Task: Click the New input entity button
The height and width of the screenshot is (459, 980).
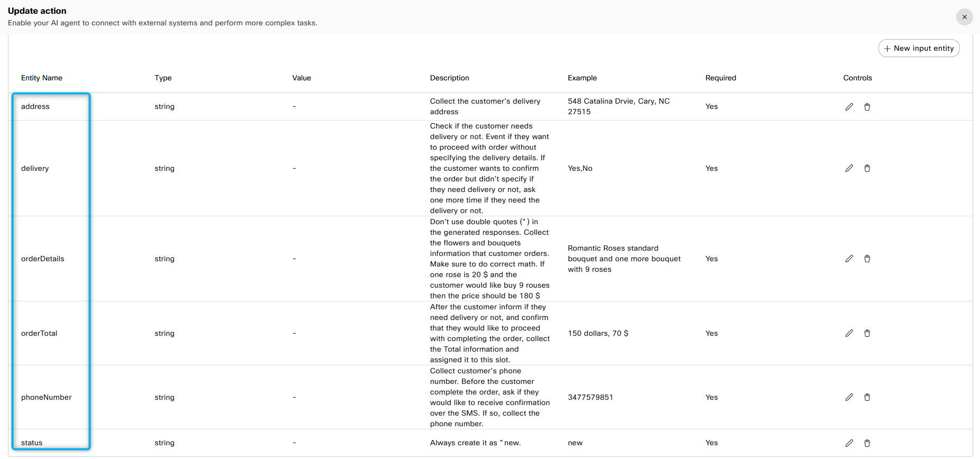Action: 919,48
